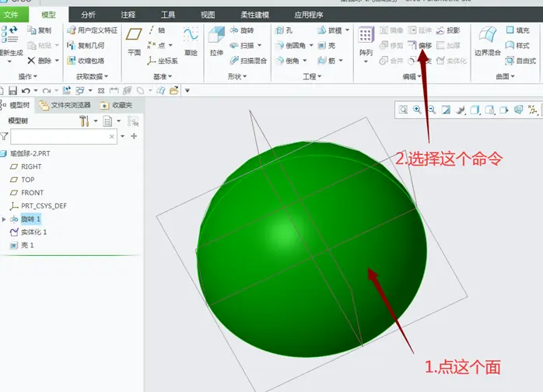Open the 阵列 pattern dropdown arrow

click(x=366, y=61)
